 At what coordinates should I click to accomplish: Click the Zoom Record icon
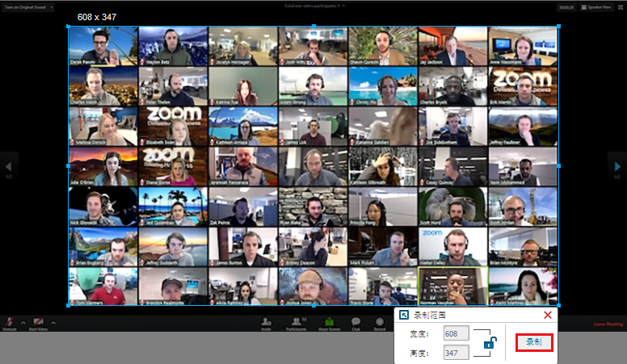(380, 322)
